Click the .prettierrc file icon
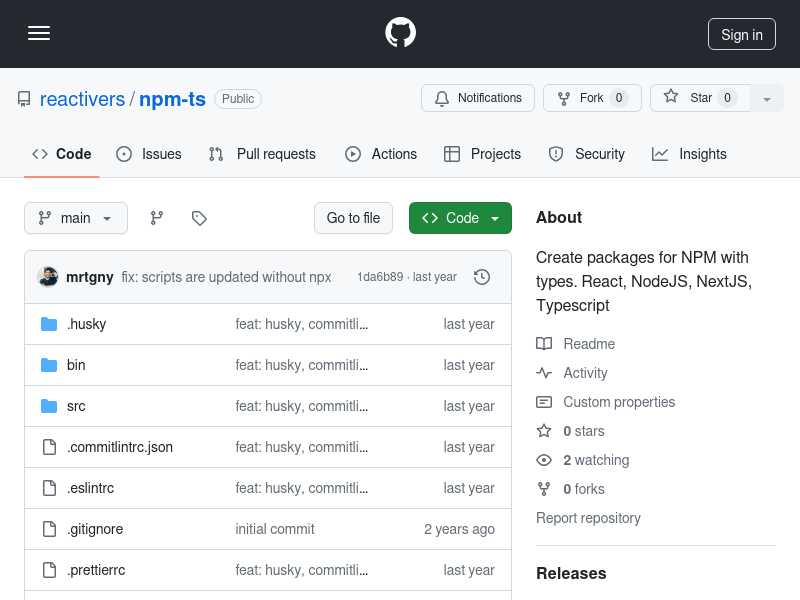The width and height of the screenshot is (800, 600). pos(49,570)
